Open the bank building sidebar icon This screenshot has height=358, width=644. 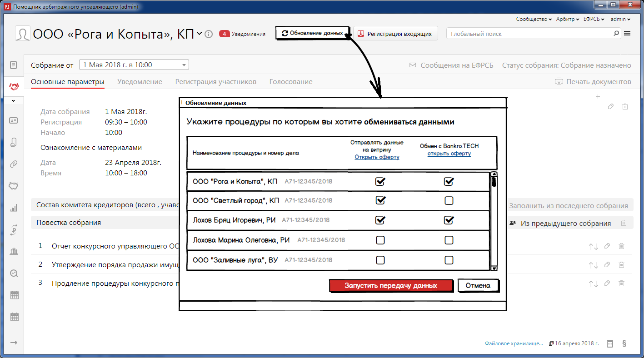click(14, 251)
